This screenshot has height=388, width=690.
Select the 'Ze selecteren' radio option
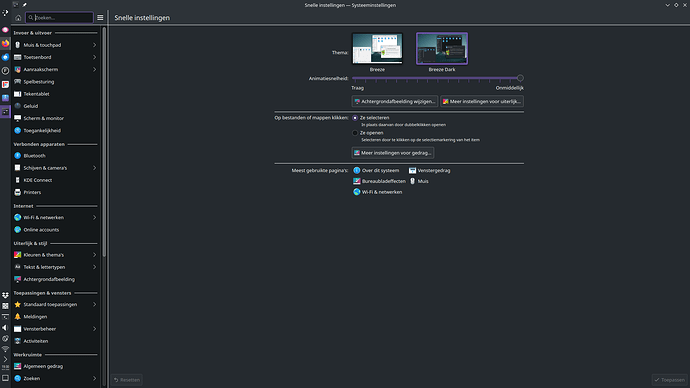355,118
